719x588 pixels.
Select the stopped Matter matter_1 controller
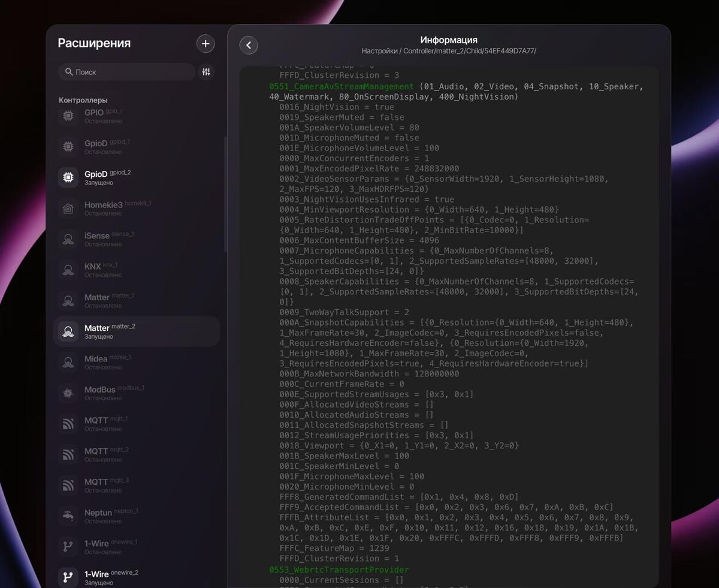click(137, 300)
